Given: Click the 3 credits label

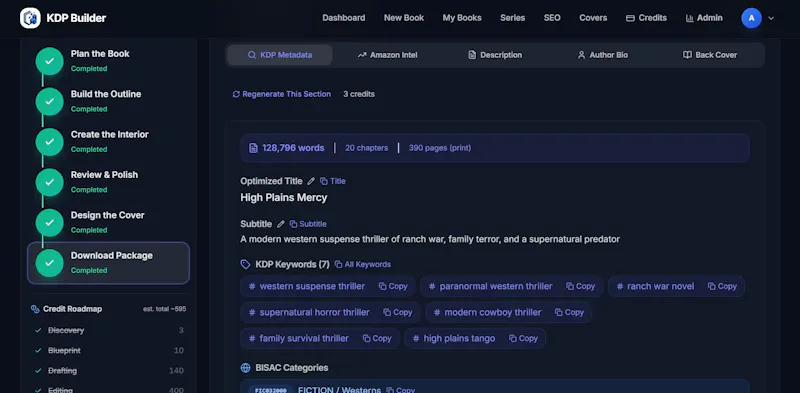Looking at the screenshot, I should (x=359, y=94).
